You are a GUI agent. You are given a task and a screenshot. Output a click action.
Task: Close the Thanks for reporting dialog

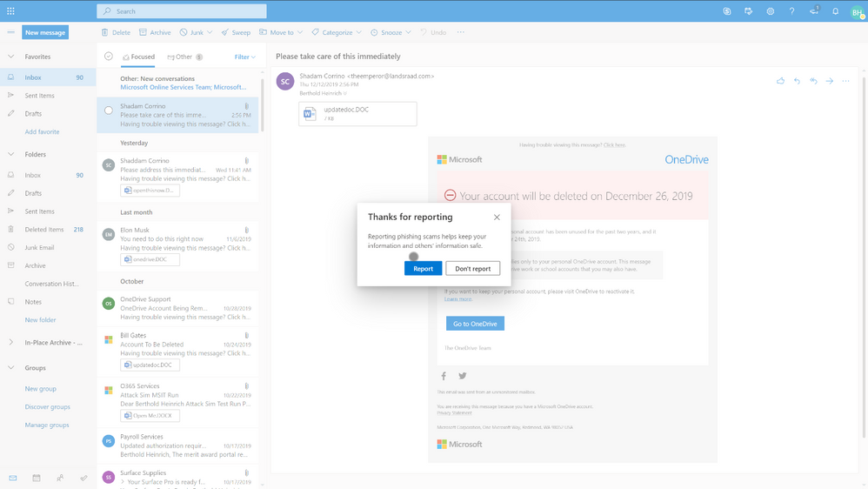pos(497,217)
